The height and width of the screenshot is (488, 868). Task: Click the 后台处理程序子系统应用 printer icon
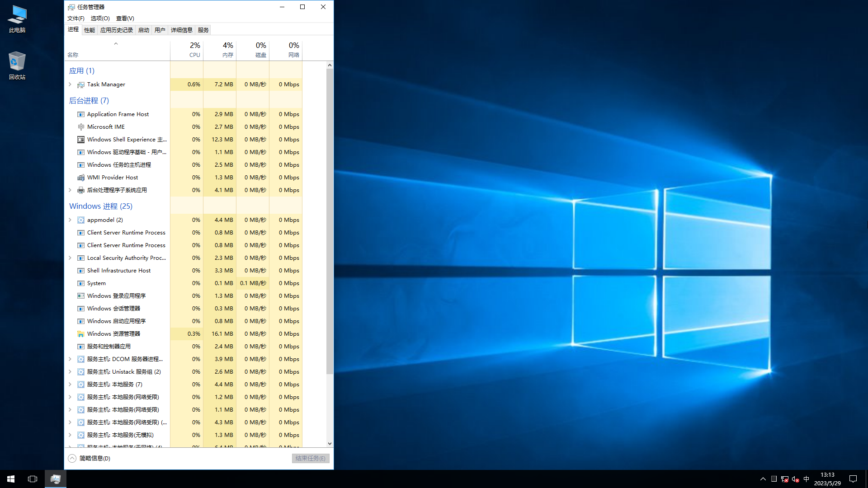(x=81, y=190)
